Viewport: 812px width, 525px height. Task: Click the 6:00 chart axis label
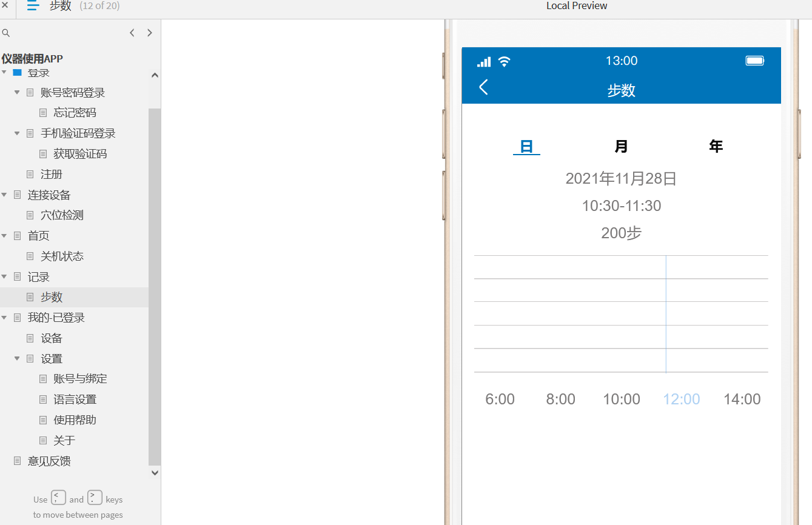(500, 399)
